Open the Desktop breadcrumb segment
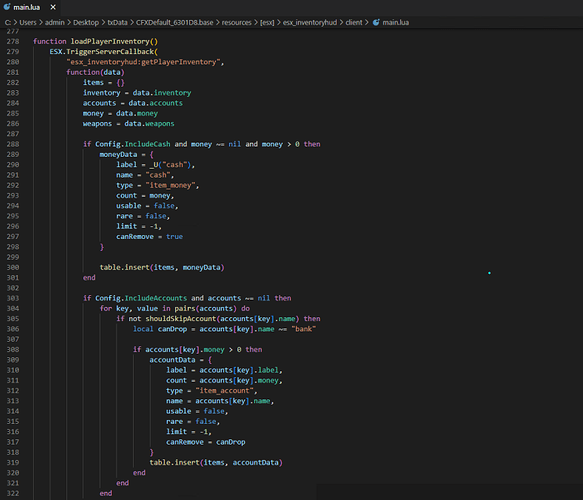 tap(86, 23)
